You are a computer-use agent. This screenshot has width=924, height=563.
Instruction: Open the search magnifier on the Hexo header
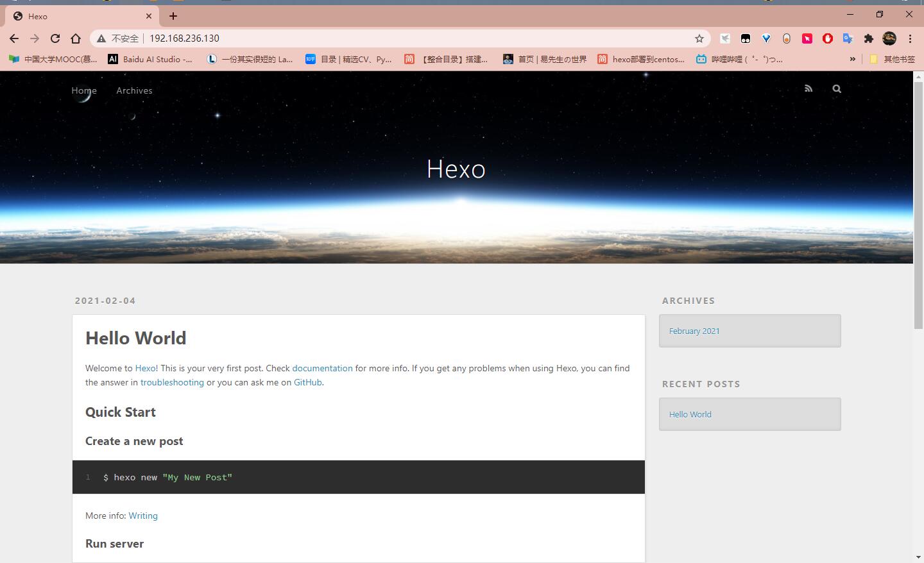click(x=837, y=88)
